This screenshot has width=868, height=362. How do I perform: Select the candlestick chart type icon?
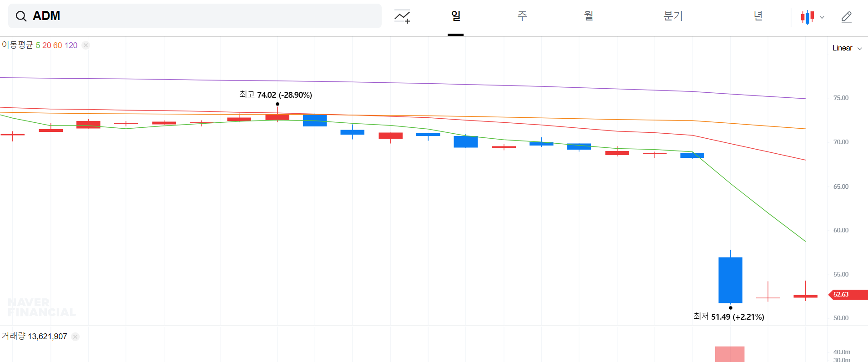(x=807, y=17)
